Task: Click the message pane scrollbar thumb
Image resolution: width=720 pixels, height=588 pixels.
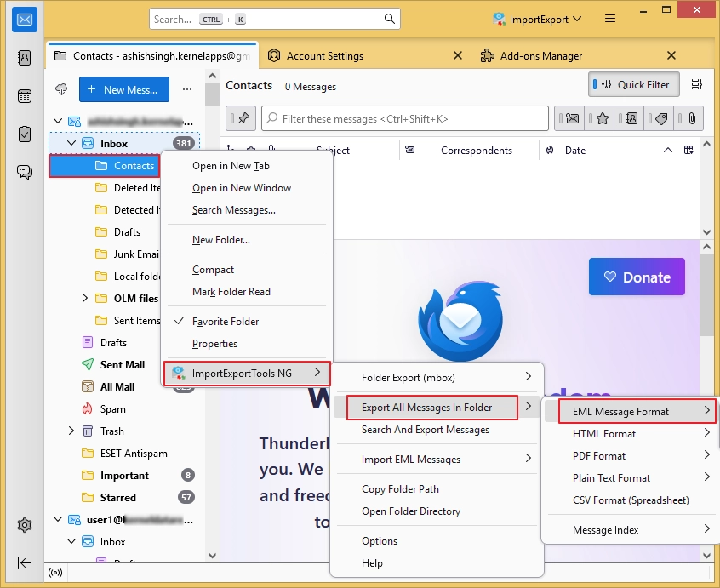Action: pyautogui.click(x=706, y=296)
